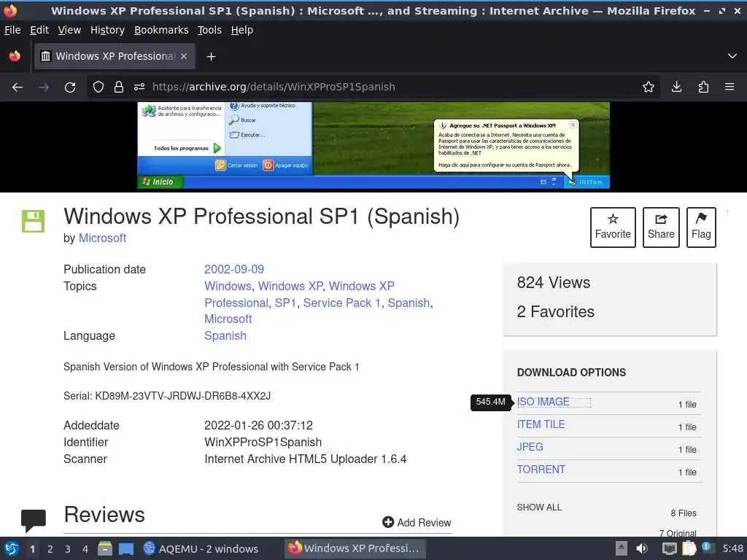Open the extensions puzzle icon
Viewport: 747px width, 560px height.
[703, 87]
